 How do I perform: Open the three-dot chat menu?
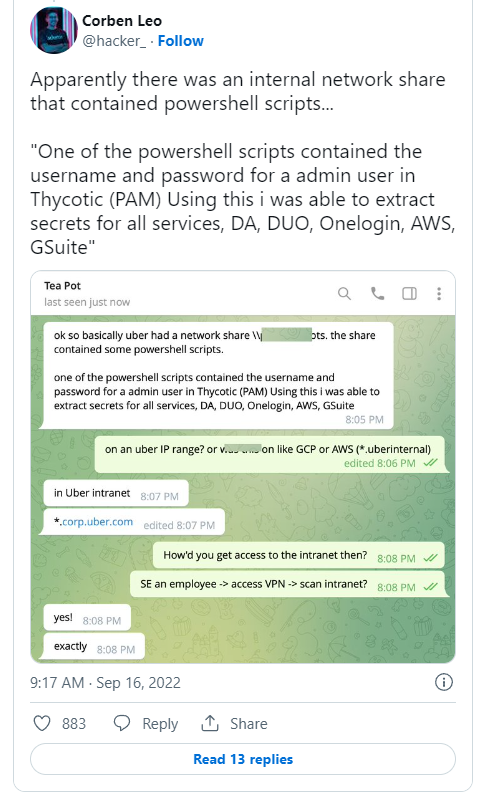[439, 293]
